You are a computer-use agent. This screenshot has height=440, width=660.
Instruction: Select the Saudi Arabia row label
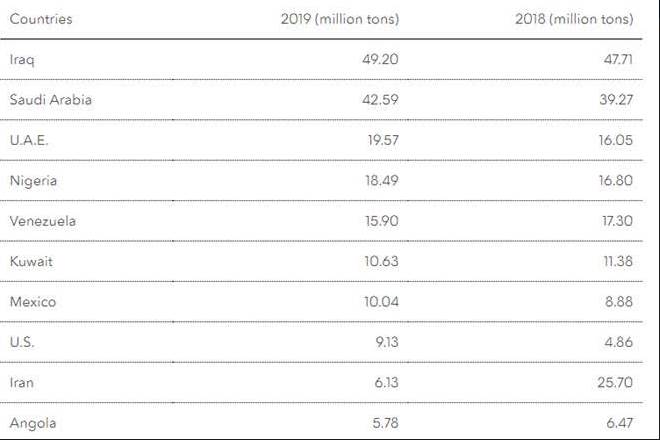tap(50, 100)
